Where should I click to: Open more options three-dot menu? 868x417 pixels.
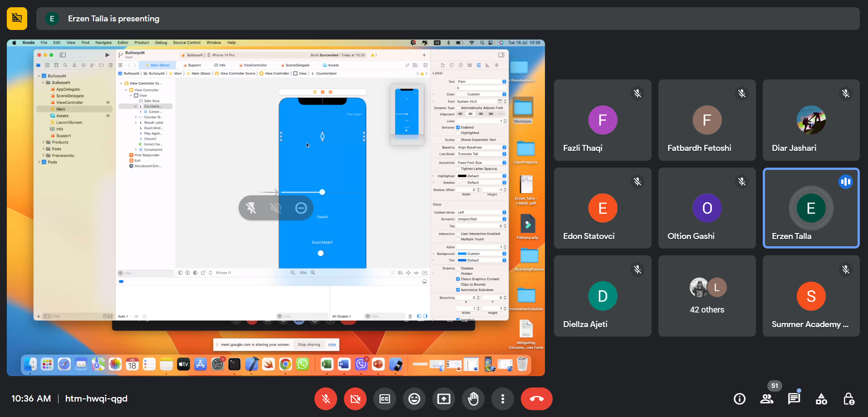[x=503, y=399]
